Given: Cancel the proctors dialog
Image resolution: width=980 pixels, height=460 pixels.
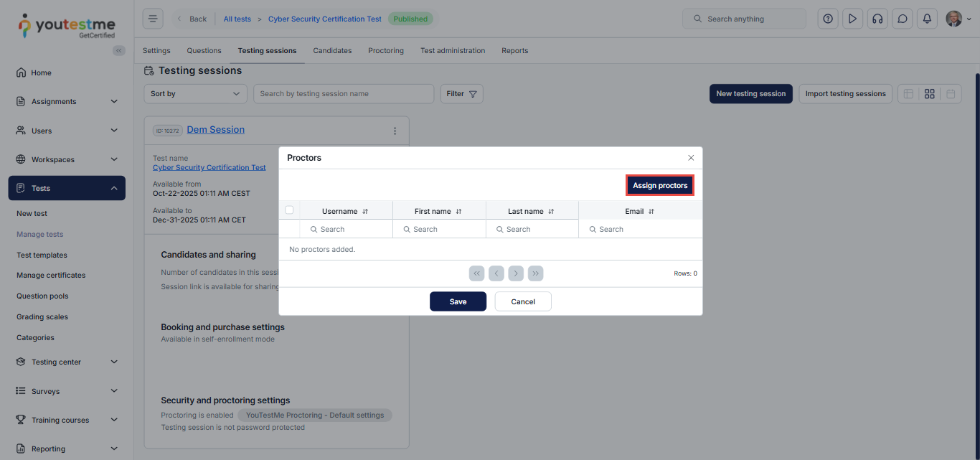Looking at the screenshot, I should pyautogui.click(x=523, y=301).
